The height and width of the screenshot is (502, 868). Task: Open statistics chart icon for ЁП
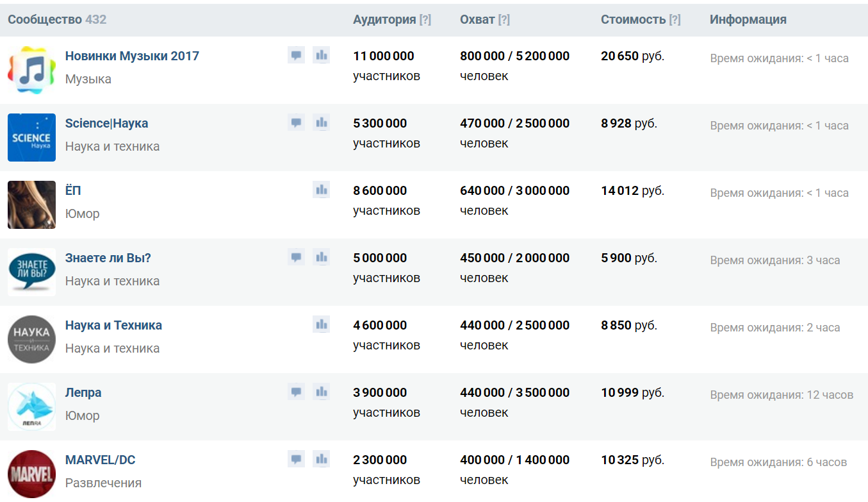[x=322, y=190]
